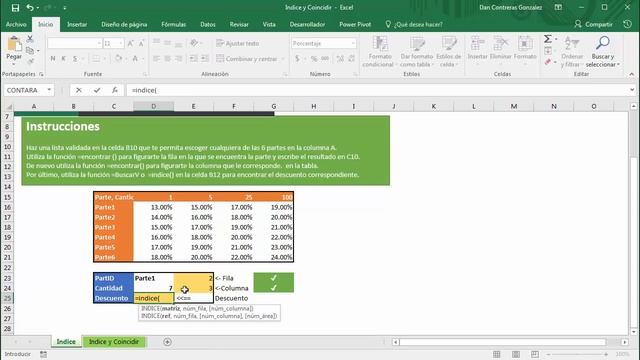Click Indice y Coincidir sheet tab
The height and width of the screenshot is (360, 640).
click(114, 342)
